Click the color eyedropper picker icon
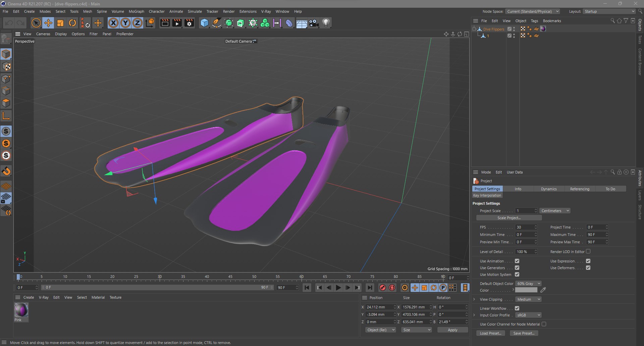 coord(543,290)
